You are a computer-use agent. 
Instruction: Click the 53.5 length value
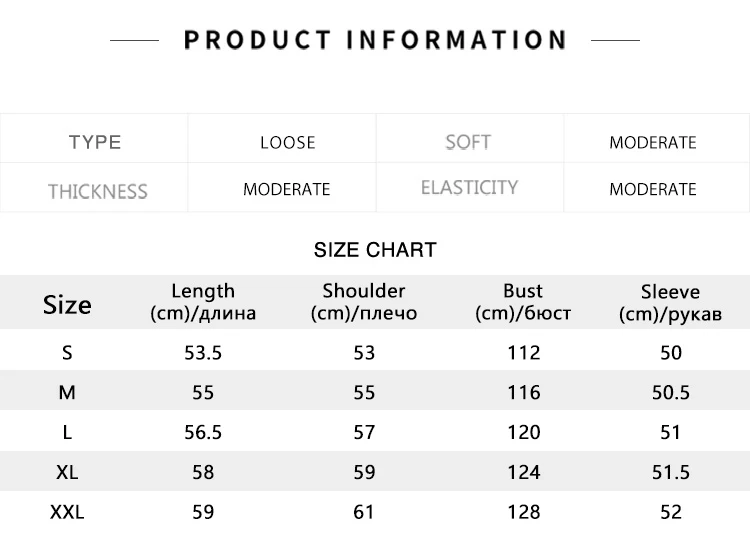click(203, 352)
